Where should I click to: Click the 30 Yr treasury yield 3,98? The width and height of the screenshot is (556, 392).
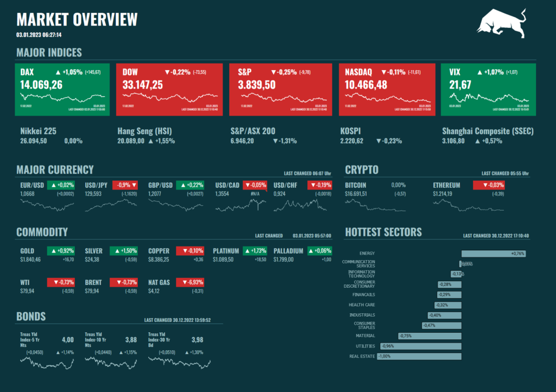[x=197, y=340]
